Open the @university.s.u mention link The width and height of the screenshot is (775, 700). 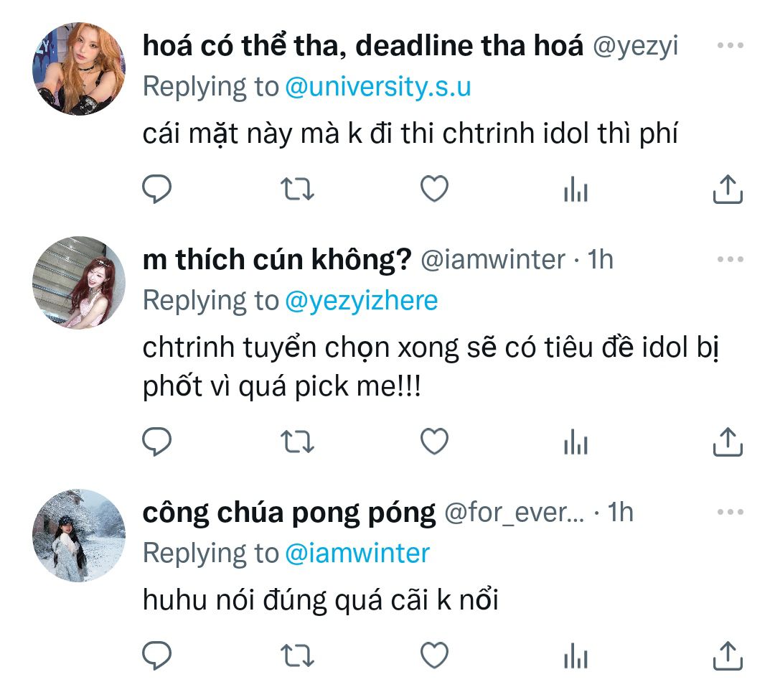tap(378, 86)
